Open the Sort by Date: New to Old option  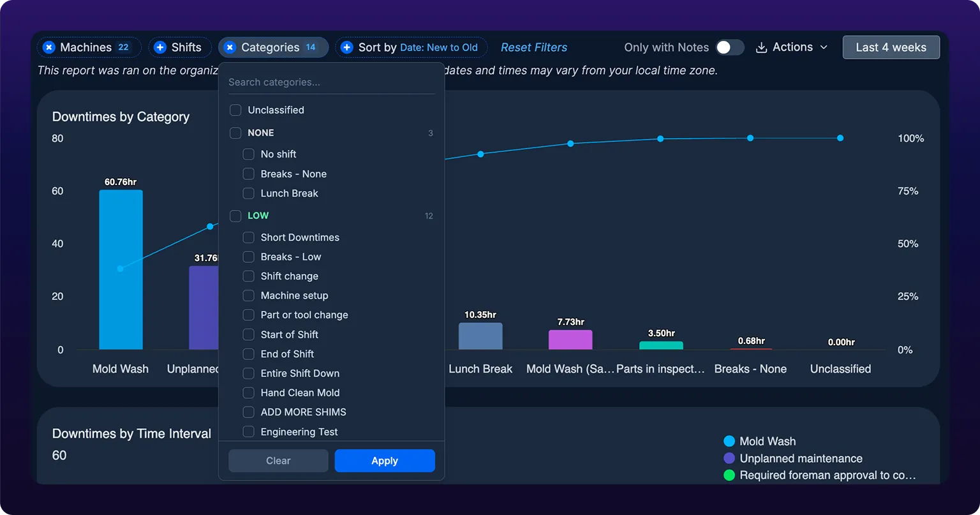coord(439,48)
